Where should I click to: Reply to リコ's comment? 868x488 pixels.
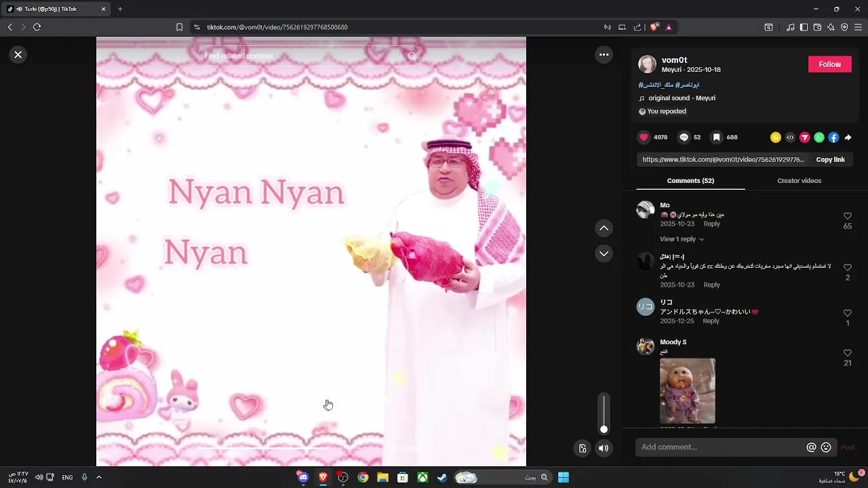click(x=711, y=321)
